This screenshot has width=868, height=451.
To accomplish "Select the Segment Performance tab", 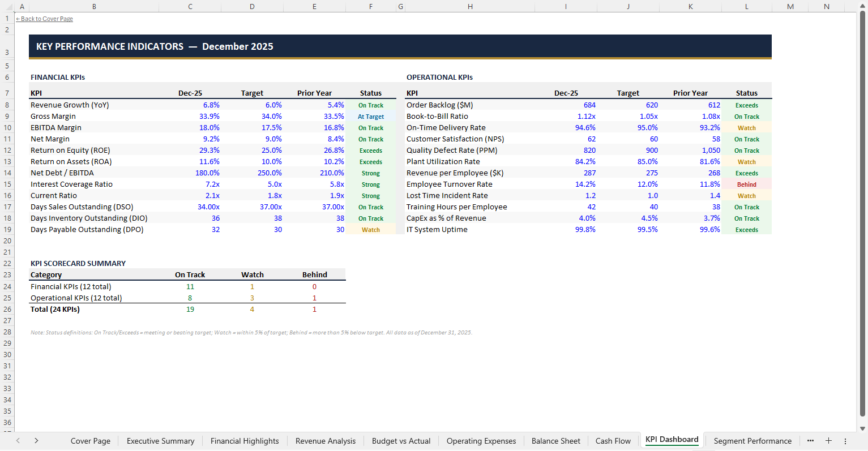I will click(x=752, y=441).
